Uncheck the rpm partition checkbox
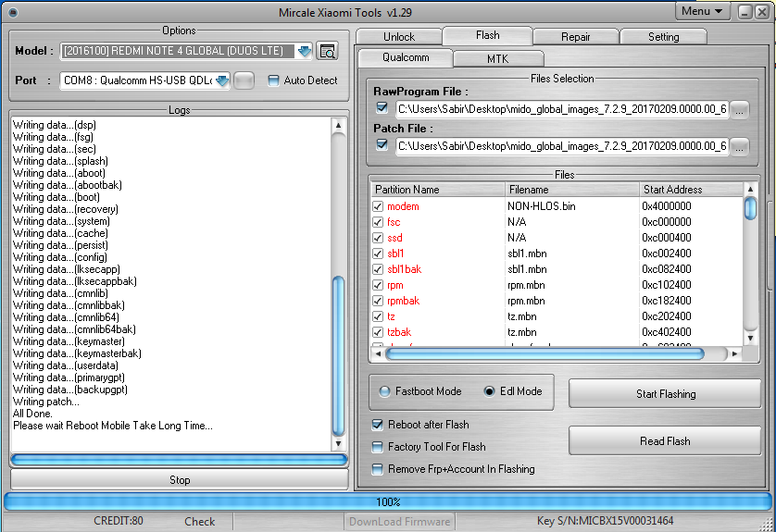Viewport: 776px width, 532px height. pos(378,285)
